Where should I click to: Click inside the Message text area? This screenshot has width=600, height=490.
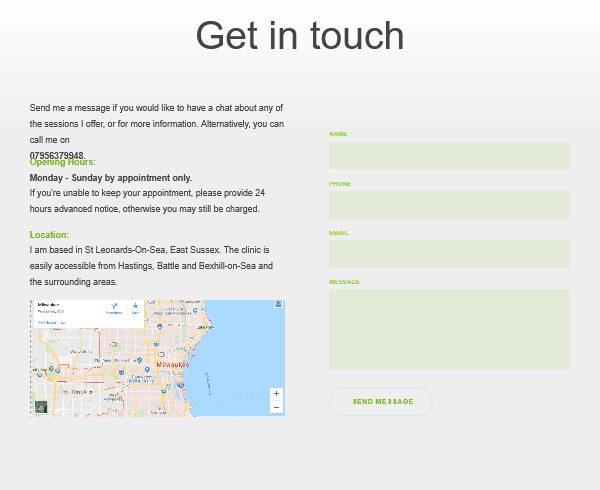(x=449, y=329)
